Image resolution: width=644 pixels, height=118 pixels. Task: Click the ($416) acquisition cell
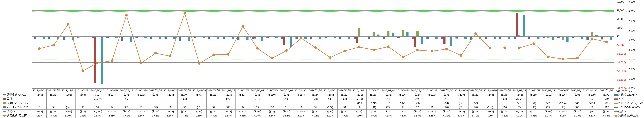click(446, 99)
